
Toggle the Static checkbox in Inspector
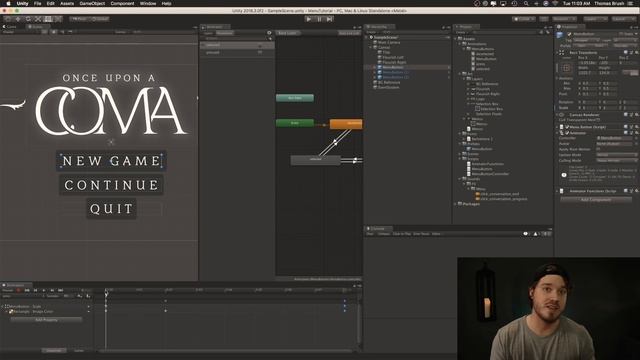point(621,34)
